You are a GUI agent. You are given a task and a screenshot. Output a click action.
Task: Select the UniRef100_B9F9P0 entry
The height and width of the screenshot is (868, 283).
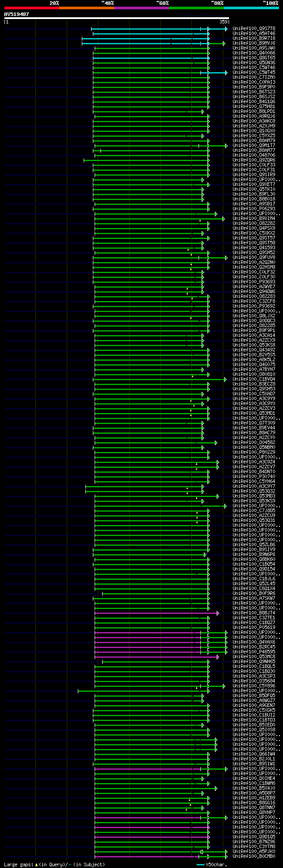coord(254,87)
